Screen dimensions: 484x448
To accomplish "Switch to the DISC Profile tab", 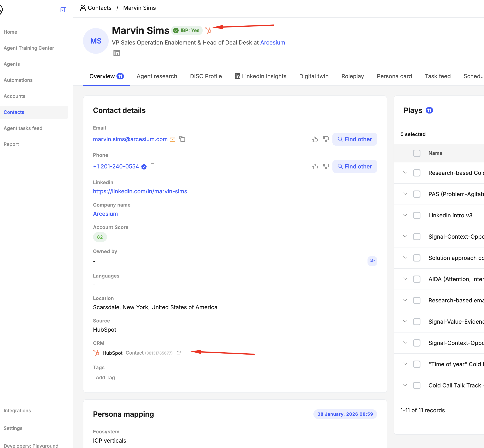I will (206, 76).
